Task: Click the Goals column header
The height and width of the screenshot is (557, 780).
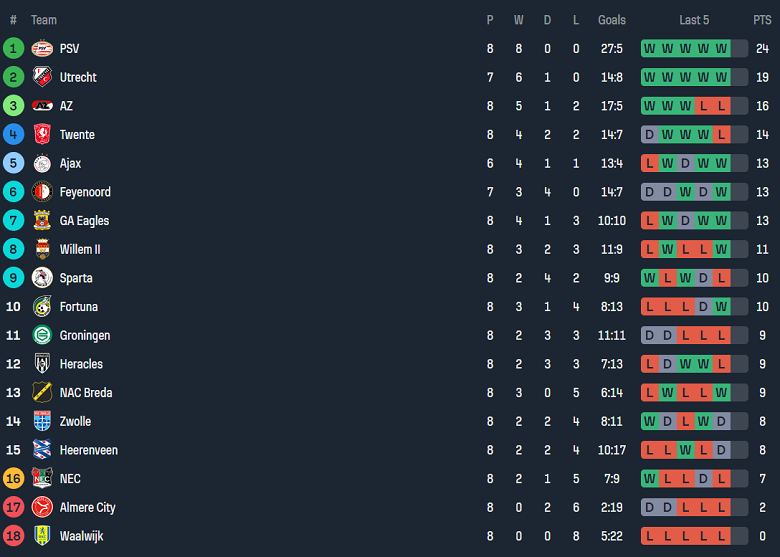Action: (x=612, y=20)
